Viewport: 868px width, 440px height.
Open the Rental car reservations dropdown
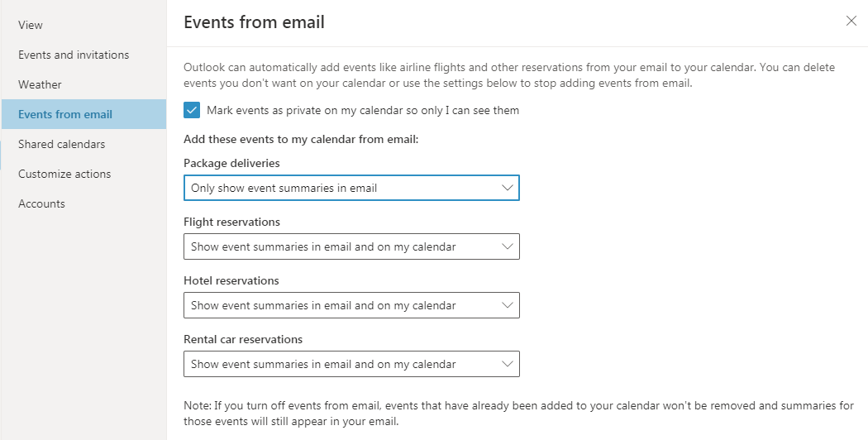tap(351, 364)
